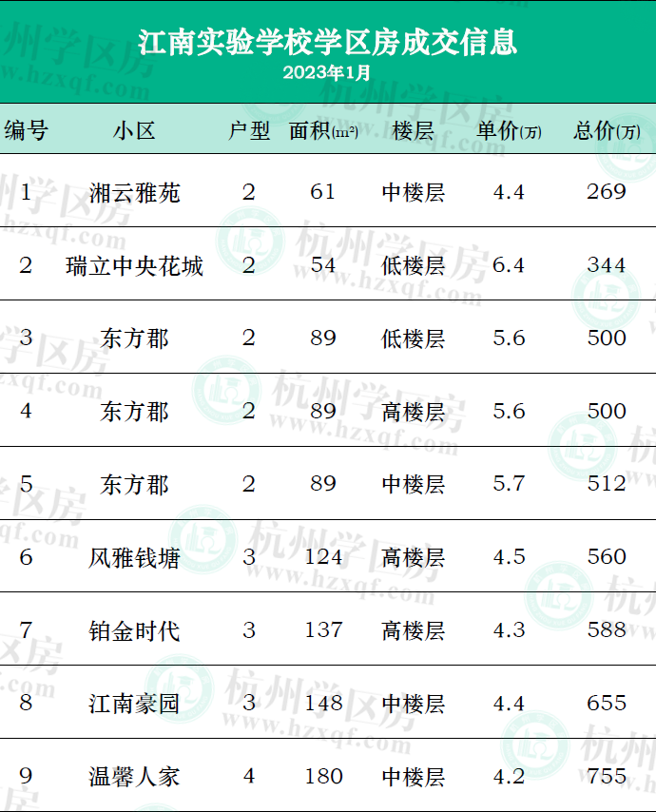The image size is (656, 812).
Task: Click row number 6 in 编号 column
Action: pyautogui.click(x=26, y=557)
